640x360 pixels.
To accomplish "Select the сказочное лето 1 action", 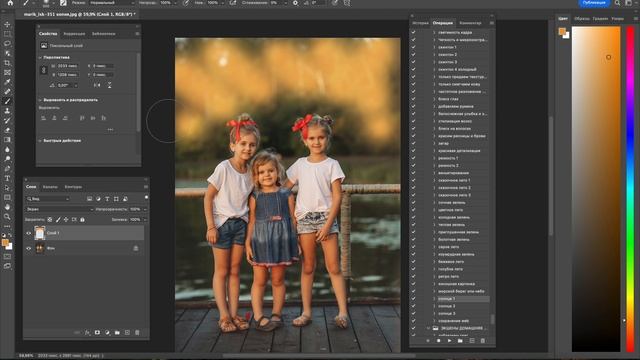I will pyautogui.click(x=454, y=180).
